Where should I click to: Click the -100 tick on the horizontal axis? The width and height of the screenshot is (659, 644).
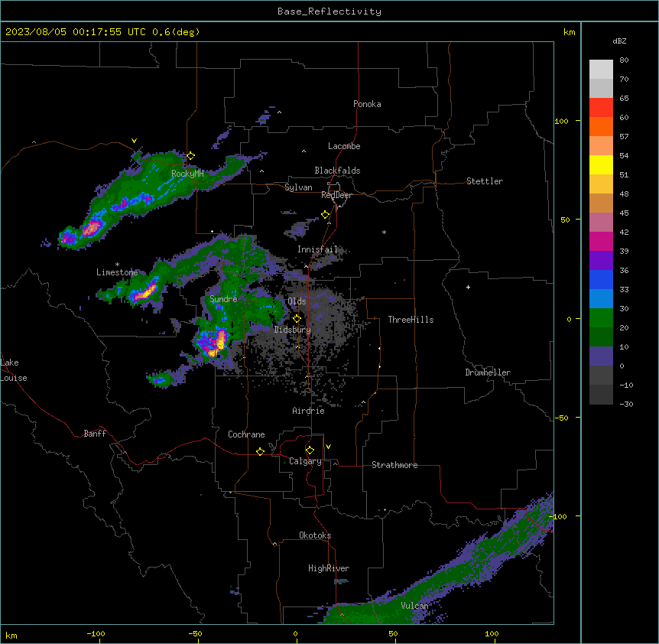(96, 633)
